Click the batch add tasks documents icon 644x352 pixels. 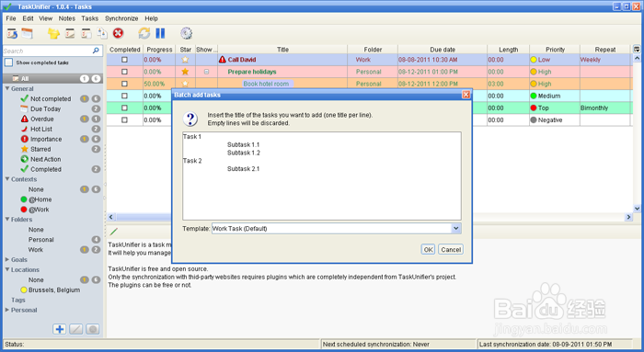click(102, 33)
